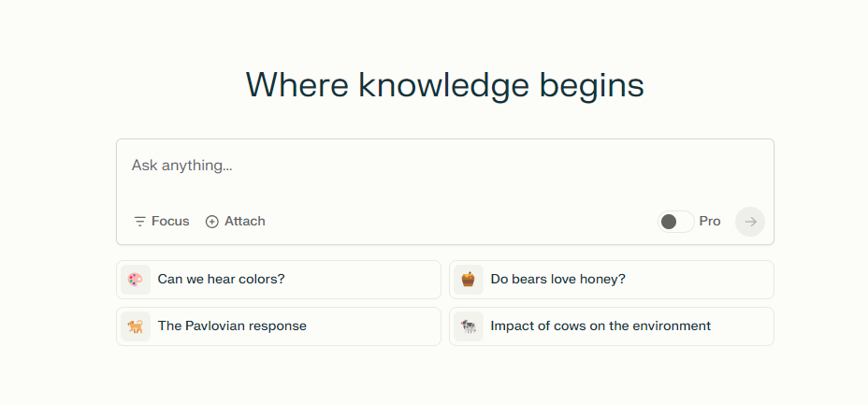
Task: Open the Focus dropdown
Action: (x=162, y=222)
